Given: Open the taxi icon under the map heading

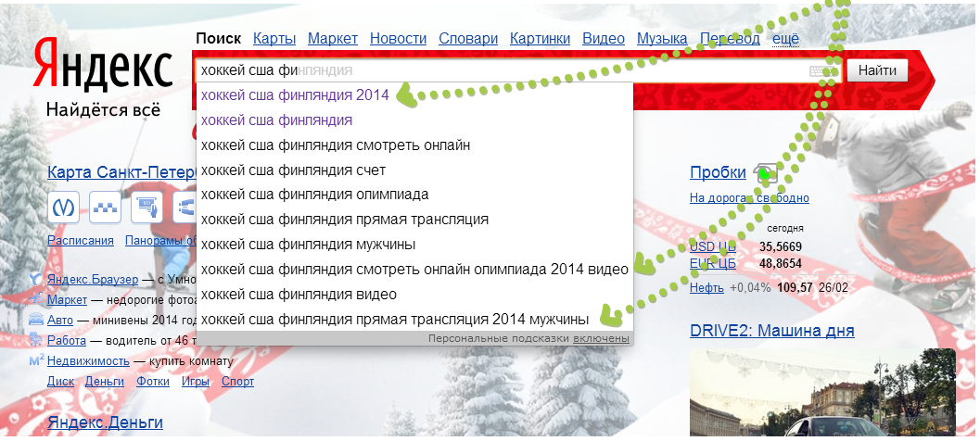Looking at the screenshot, I should (x=106, y=208).
